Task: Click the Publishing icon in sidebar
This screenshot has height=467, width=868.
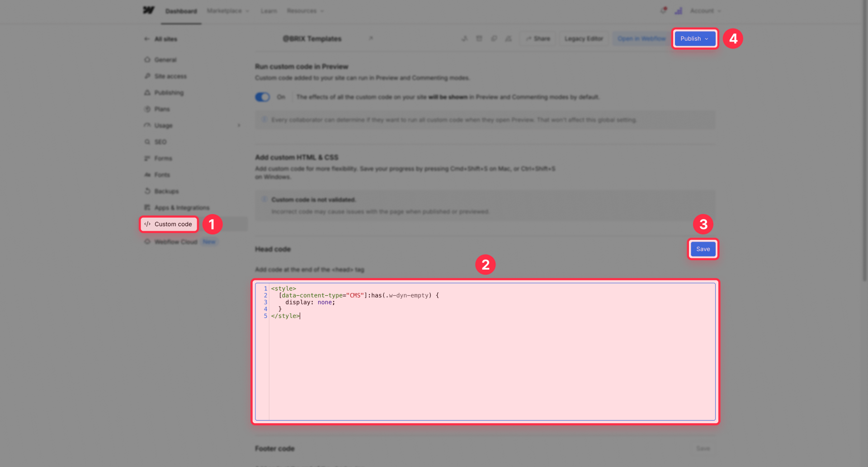Action: tap(147, 93)
